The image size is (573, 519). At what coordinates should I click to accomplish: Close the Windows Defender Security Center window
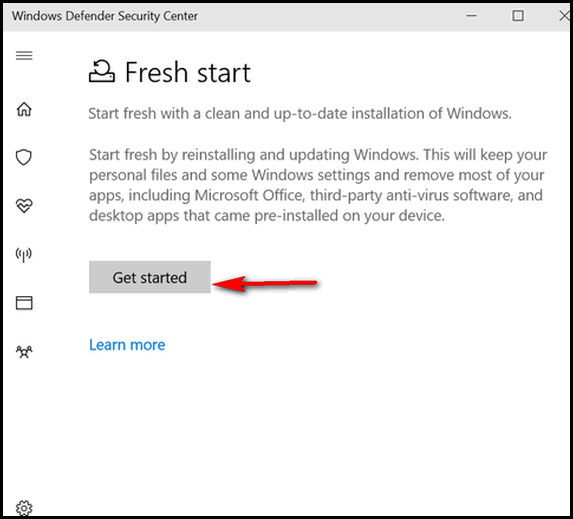[x=564, y=16]
